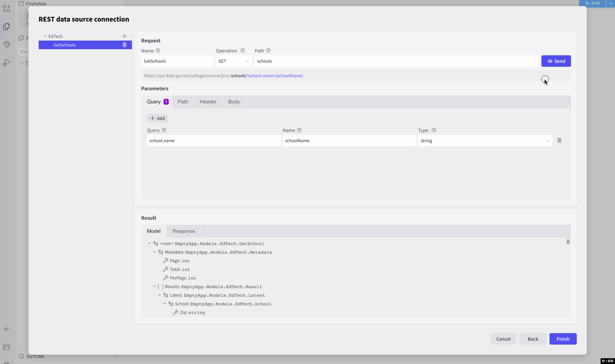
Task: Open help icon next to Query label
Action: pyautogui.click(x=164, y=130)
